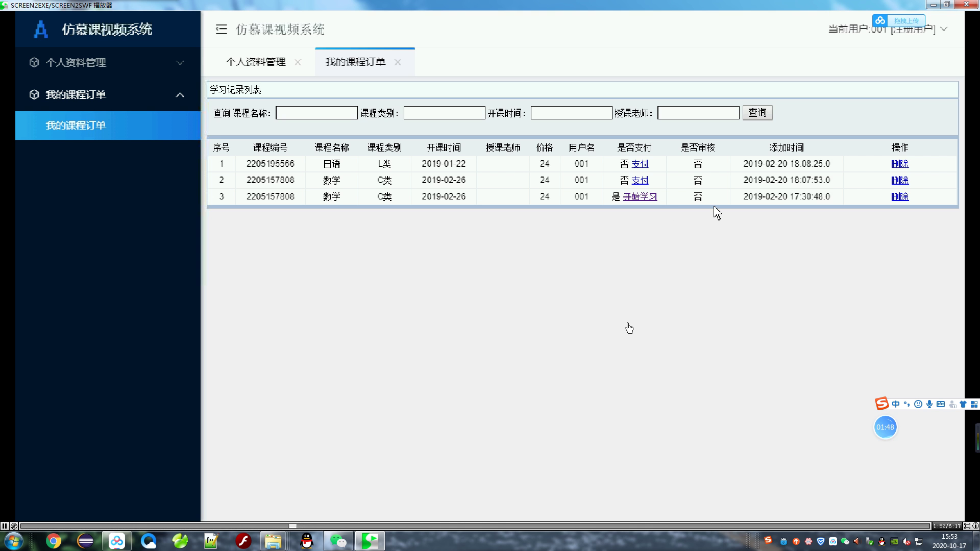
Task: Click the 课程编号 column header
Action: [270, 147]
